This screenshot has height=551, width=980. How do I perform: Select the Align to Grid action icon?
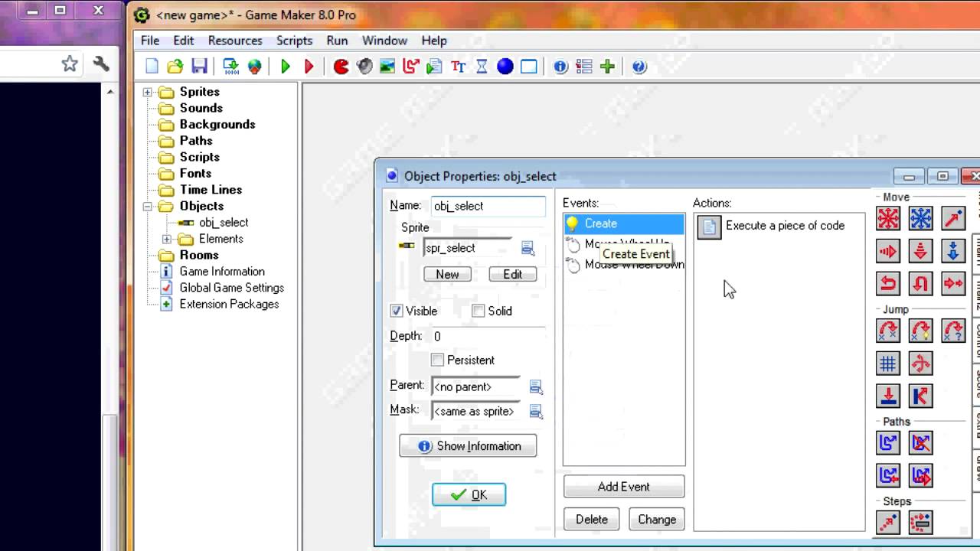click(x=888, y=364)
